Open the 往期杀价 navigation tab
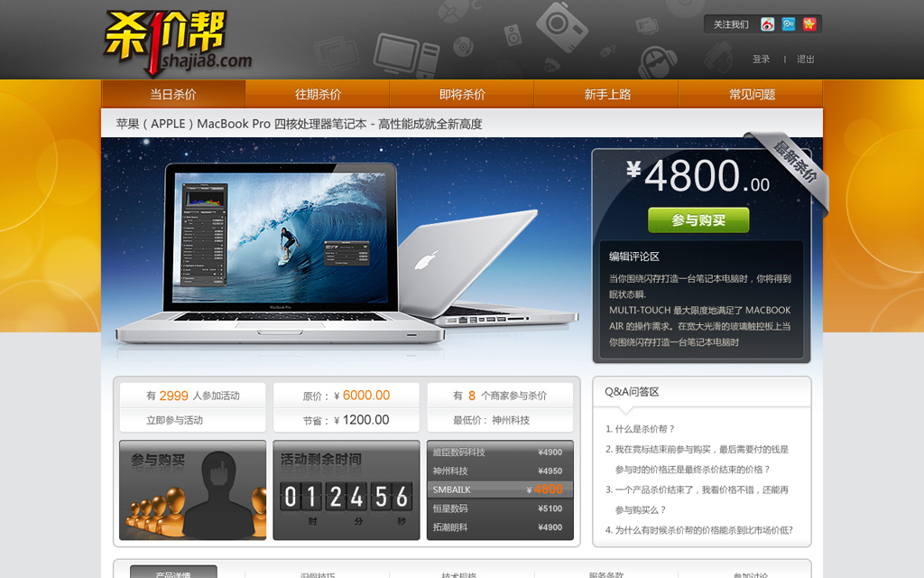 (x=318, y=94)
